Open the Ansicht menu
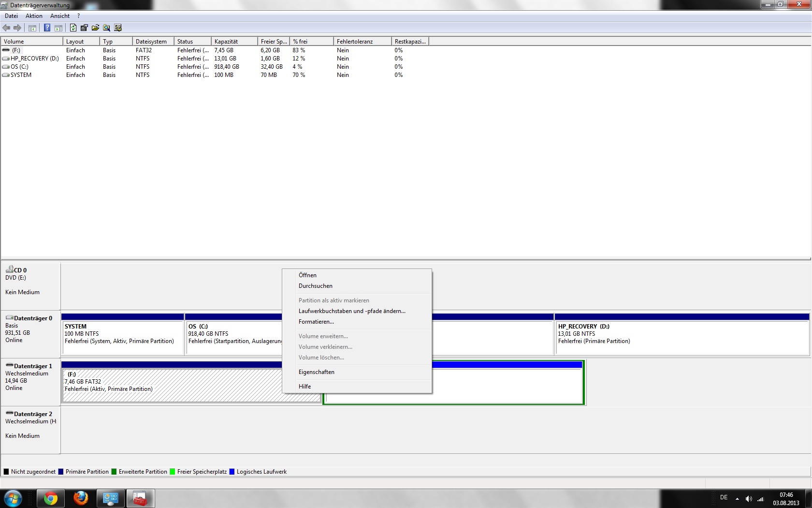Image resolution: width=812 pixels, height=508 pixels. point(60,16)
